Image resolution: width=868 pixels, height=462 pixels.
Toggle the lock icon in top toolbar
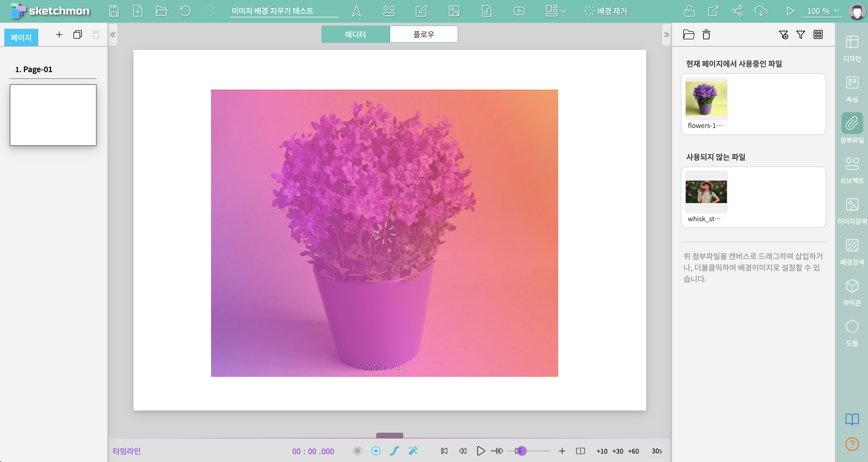tap(690, 11)
